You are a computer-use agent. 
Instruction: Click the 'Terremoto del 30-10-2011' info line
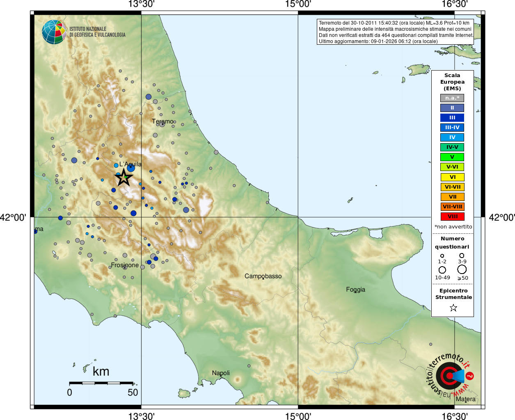coord(394,23)
